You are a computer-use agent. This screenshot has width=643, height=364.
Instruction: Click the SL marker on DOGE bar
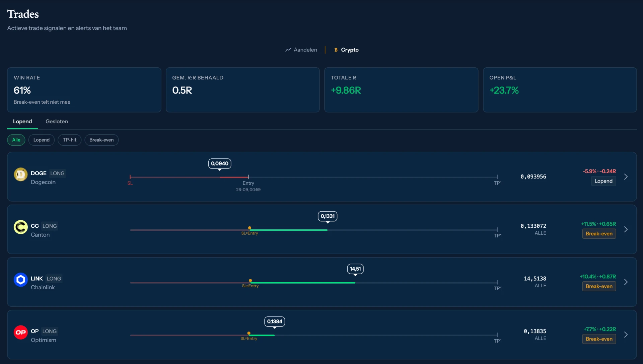(130, 177)
